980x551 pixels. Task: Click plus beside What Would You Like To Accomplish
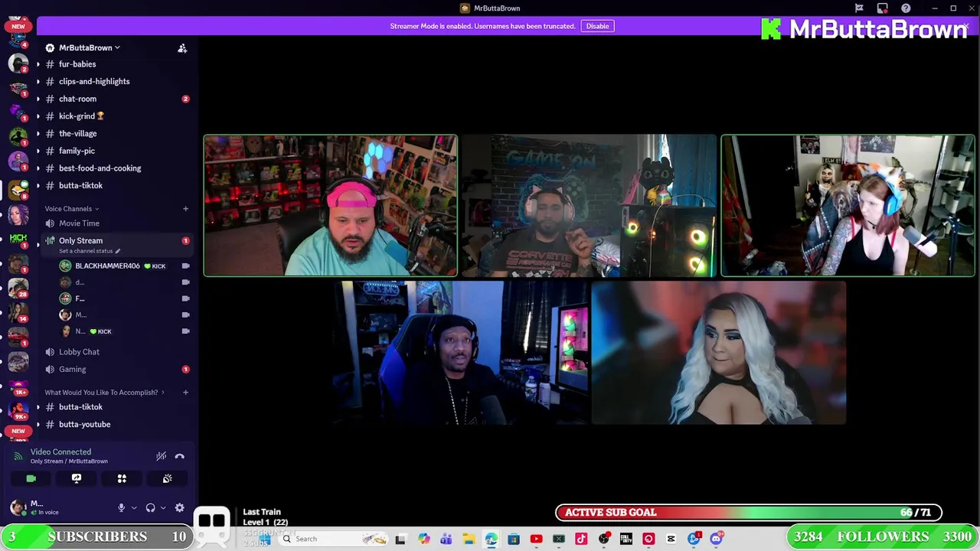click(185, 393)
